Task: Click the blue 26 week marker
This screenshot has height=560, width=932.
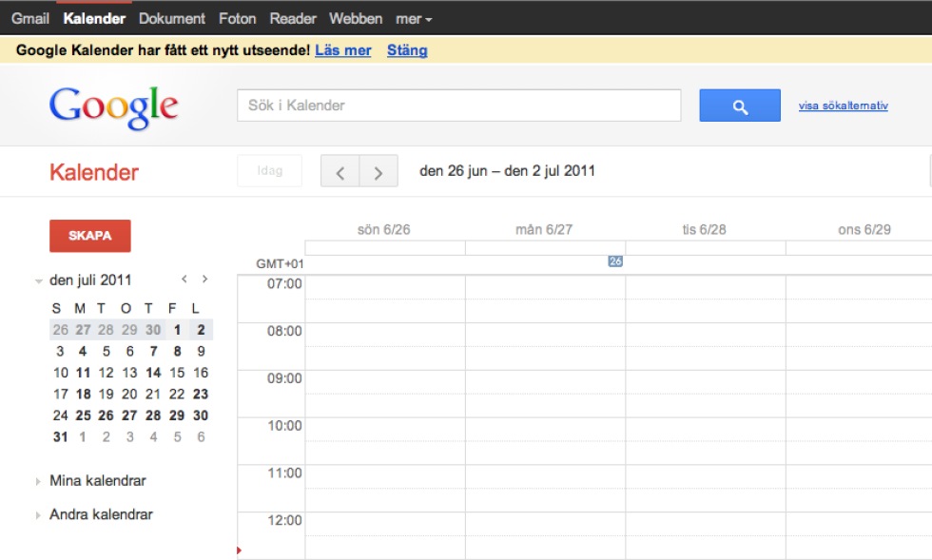Action: tap(615, 261)
